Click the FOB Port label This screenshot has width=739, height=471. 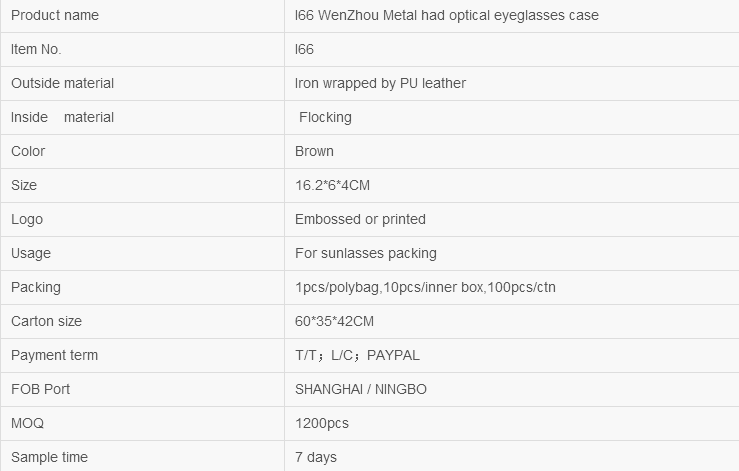point(40,389)
